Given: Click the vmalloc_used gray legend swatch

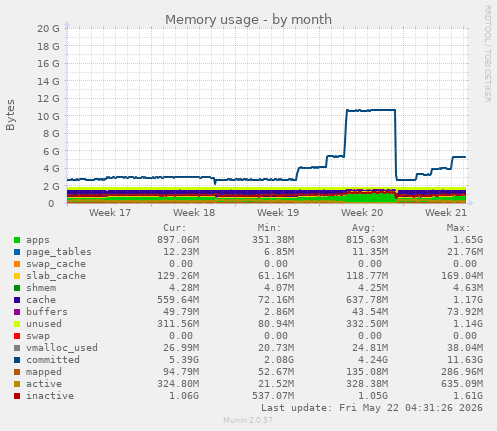Looking at the screenshot, I should tap(17, 348).
